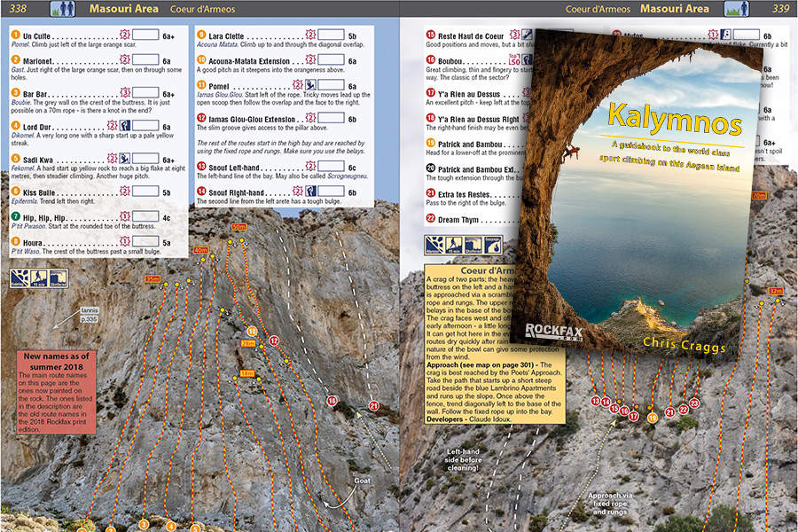Viewport: 798px width, 532px height.
Task: Click route marker 10 on the cliff photo
Action: pyautogui.click(x=252, y=332)
